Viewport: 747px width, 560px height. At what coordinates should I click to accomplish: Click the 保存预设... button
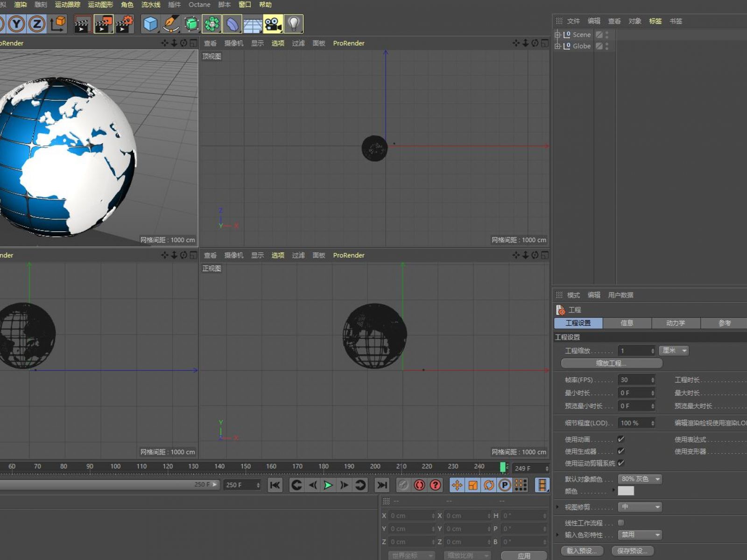point(633,551)
